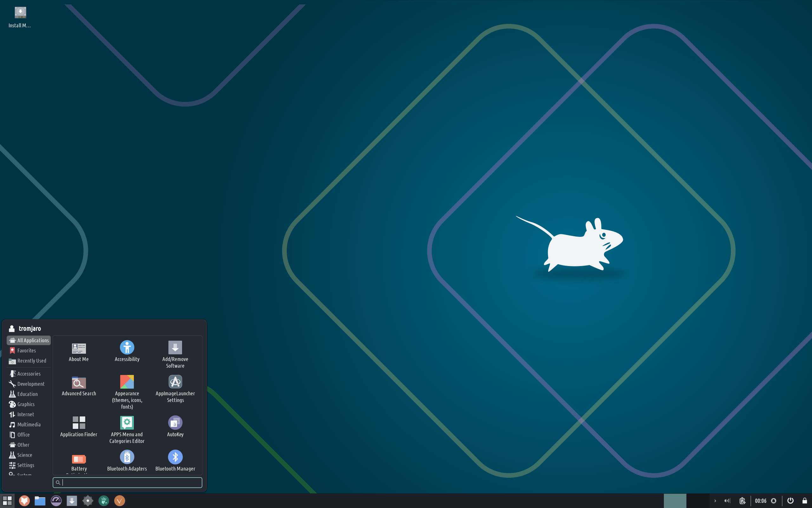Launch AutoKey
812x508 pixels.
point(175,427)
